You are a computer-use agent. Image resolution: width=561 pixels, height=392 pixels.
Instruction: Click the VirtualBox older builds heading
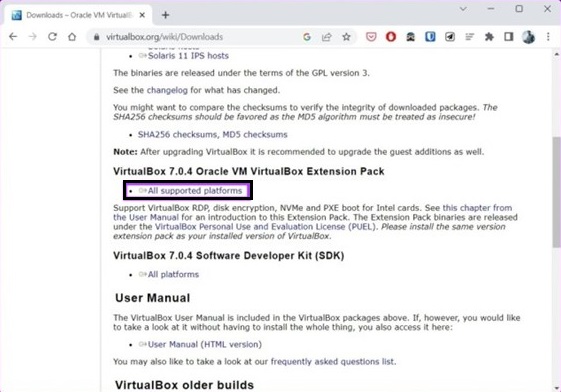(184, 385)
